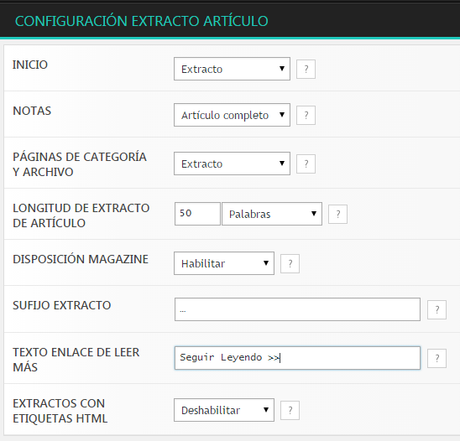Click the Sufijo Extracto label
Image resolution: width=460 pixels, height=441 pixels.
(62, 305)
